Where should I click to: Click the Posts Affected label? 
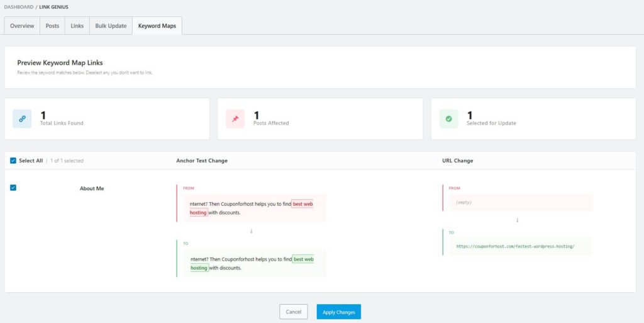271,123
